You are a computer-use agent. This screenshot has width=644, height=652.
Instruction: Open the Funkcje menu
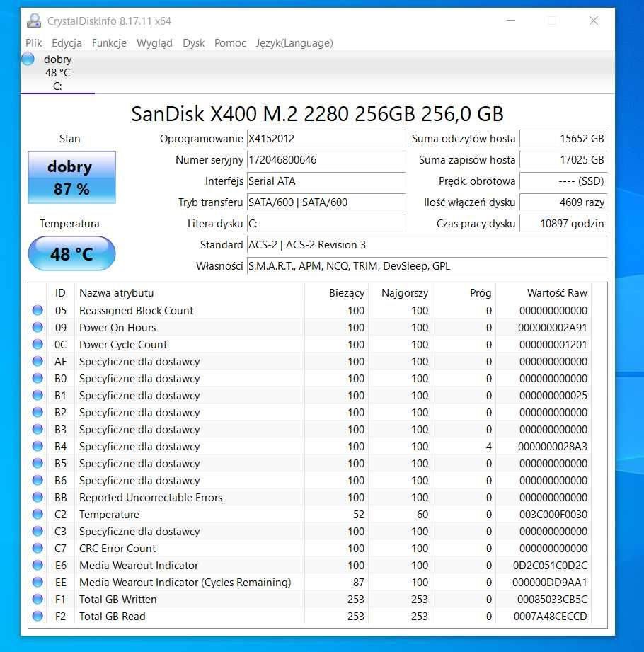click(x=109, y=43)
